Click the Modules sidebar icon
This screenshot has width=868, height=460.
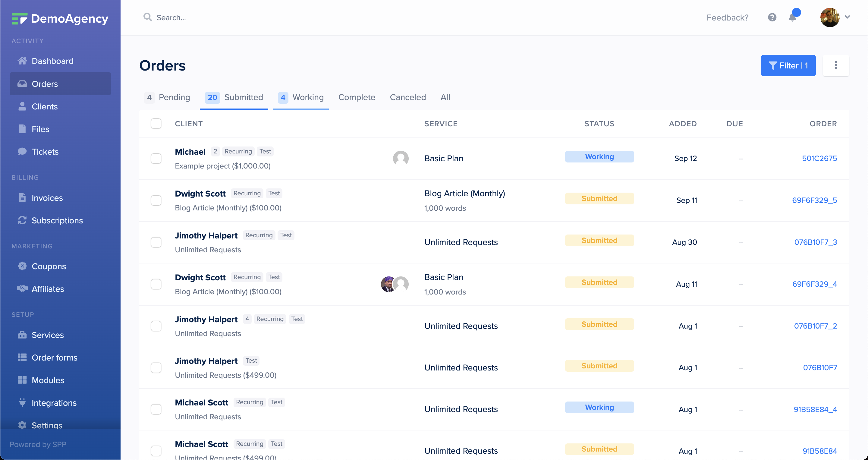[x=22, y=380]
